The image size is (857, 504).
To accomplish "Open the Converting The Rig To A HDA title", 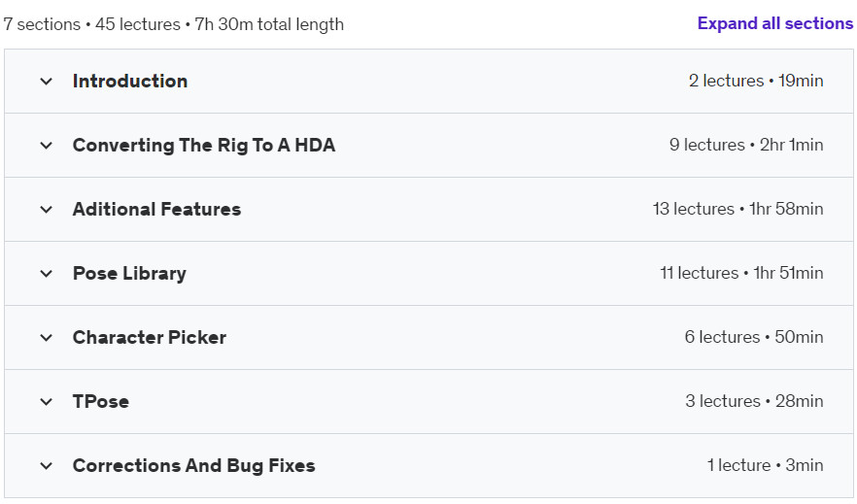I will click(204, 146).
